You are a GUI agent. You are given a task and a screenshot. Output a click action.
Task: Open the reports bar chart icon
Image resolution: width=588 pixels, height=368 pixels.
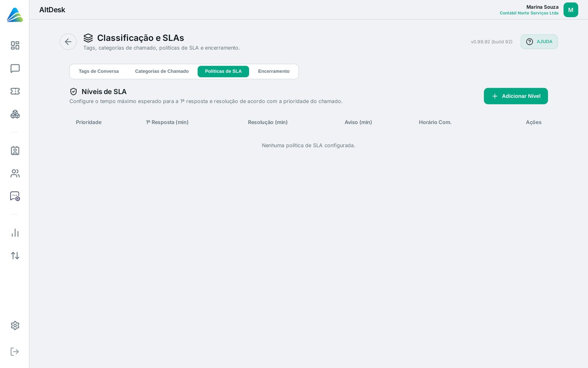(15, 233)
